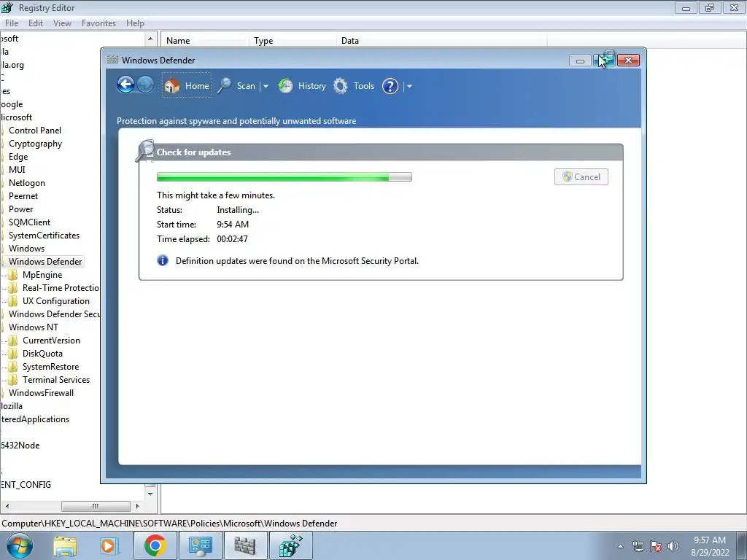Click the tree pane scroll down arrow

click(150, 494)
